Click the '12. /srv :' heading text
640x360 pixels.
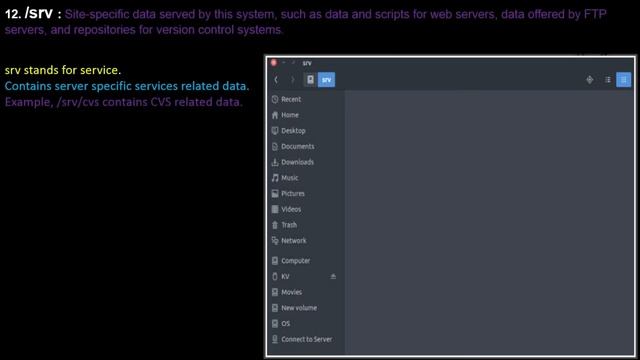tap(33, 13)
